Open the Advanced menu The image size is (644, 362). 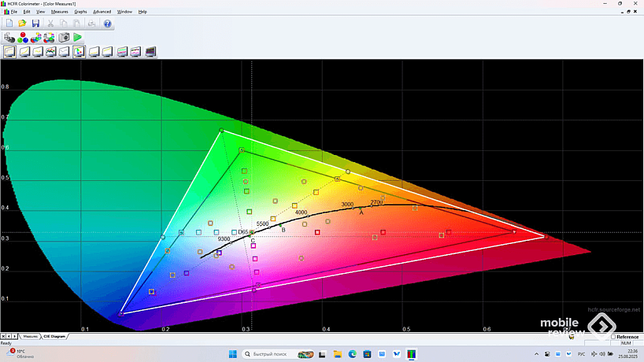click(102, 12)
